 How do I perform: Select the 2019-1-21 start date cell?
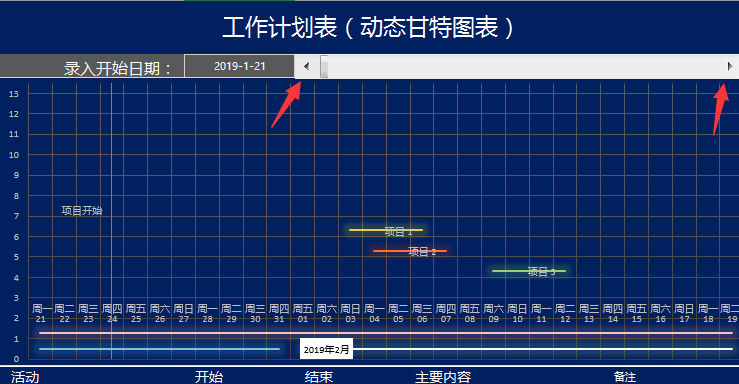(x=239, y=66)
